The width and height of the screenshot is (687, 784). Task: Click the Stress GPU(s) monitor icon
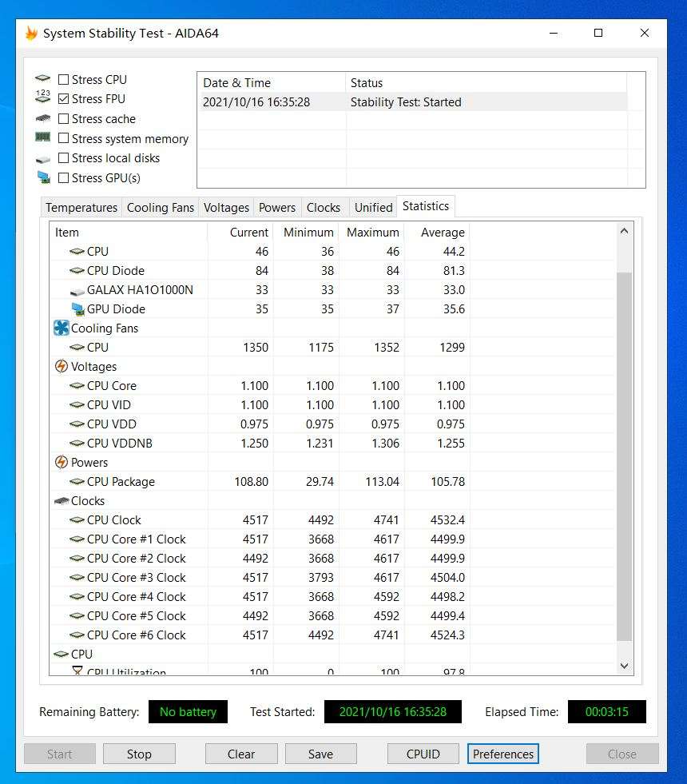(x=44, y=177)
